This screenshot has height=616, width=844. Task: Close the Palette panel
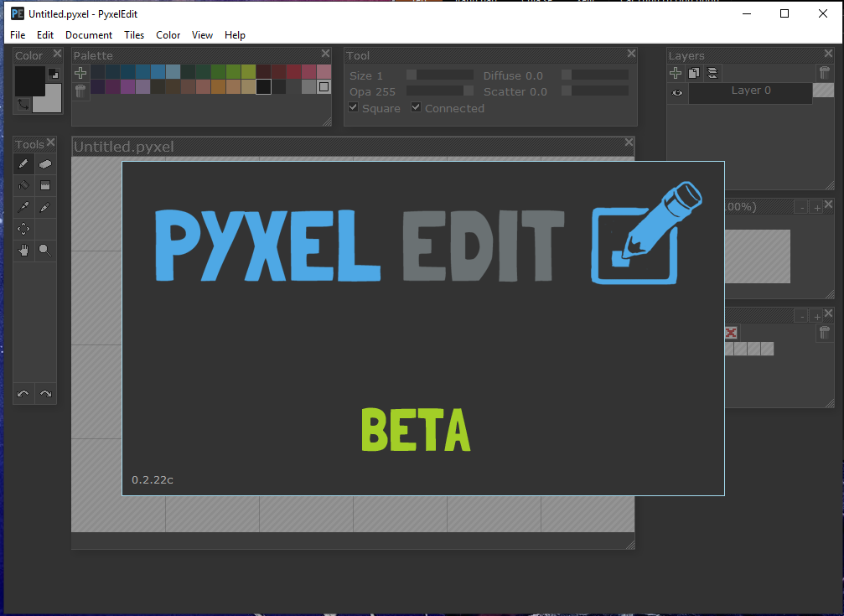(326, 54)
